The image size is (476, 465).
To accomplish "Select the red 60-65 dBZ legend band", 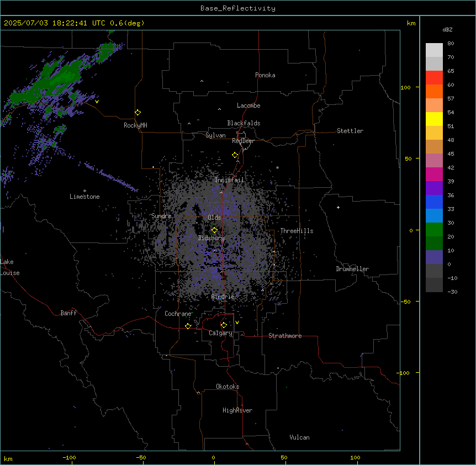I will pyautogui.click(x=434, y=78).
